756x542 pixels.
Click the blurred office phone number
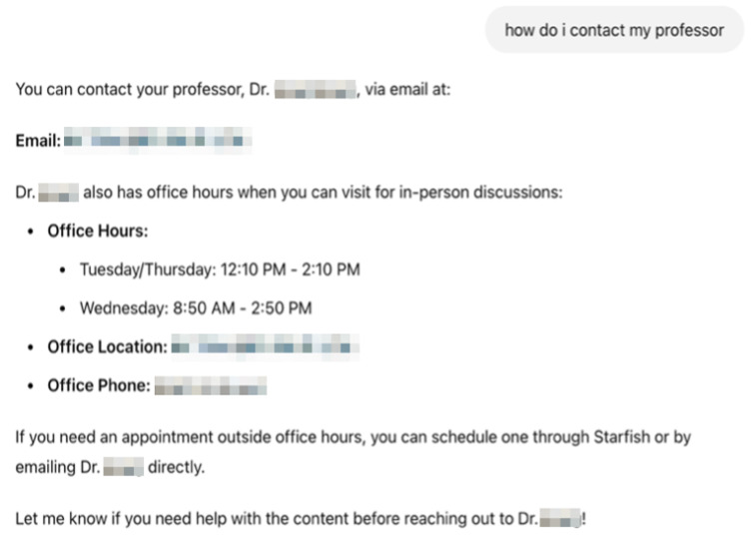[210, 386]
